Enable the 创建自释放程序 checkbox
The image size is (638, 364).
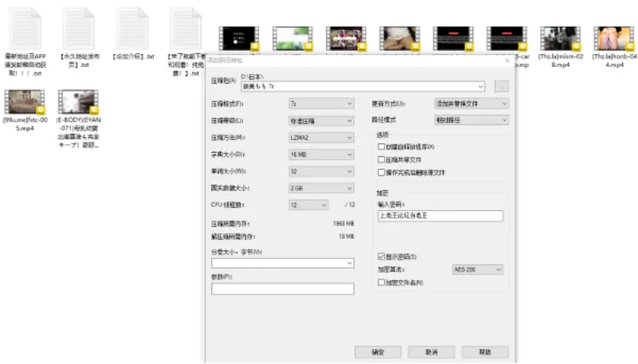tap(381, 146)
